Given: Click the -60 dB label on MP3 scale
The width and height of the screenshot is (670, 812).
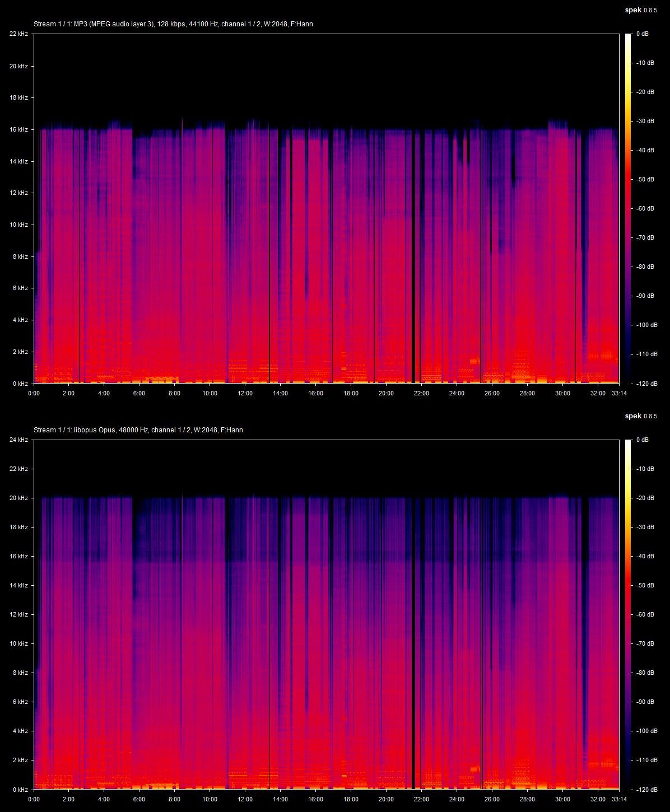Looking at the screenshot, I should pyautogui.click(x=645, y=208).
